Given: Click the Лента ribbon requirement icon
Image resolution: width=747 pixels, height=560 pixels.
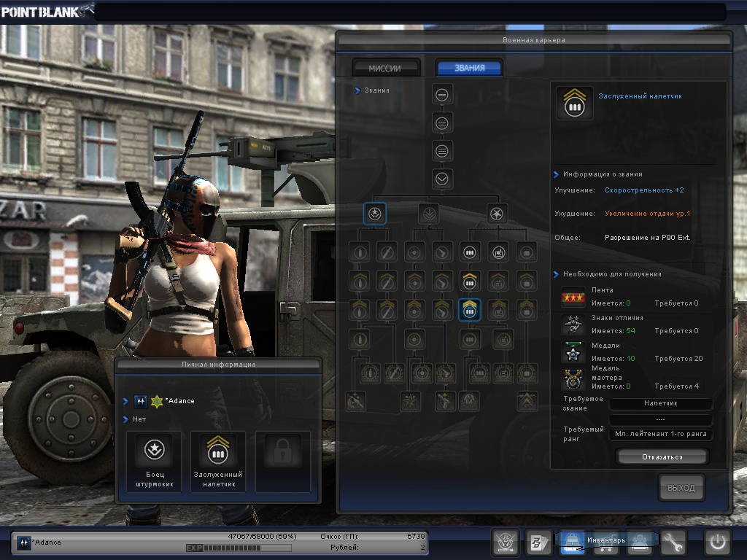Looking at the screenshot, I should [573, 297].
